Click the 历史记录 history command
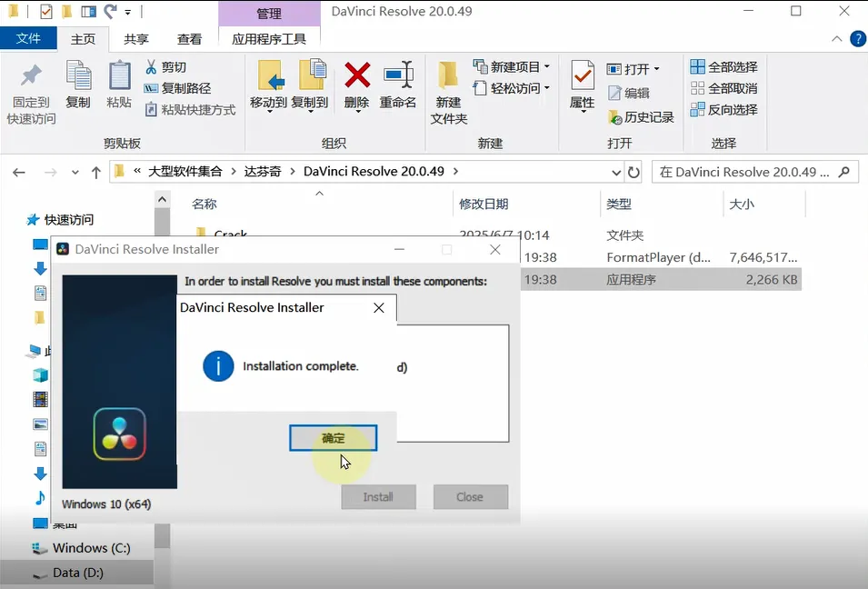 coord(641,117)
